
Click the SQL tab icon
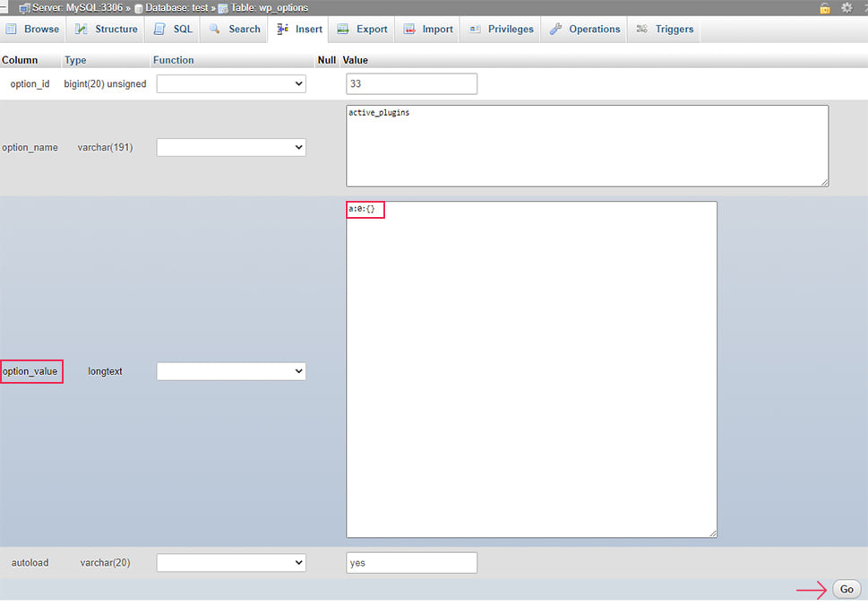[159, 29]
